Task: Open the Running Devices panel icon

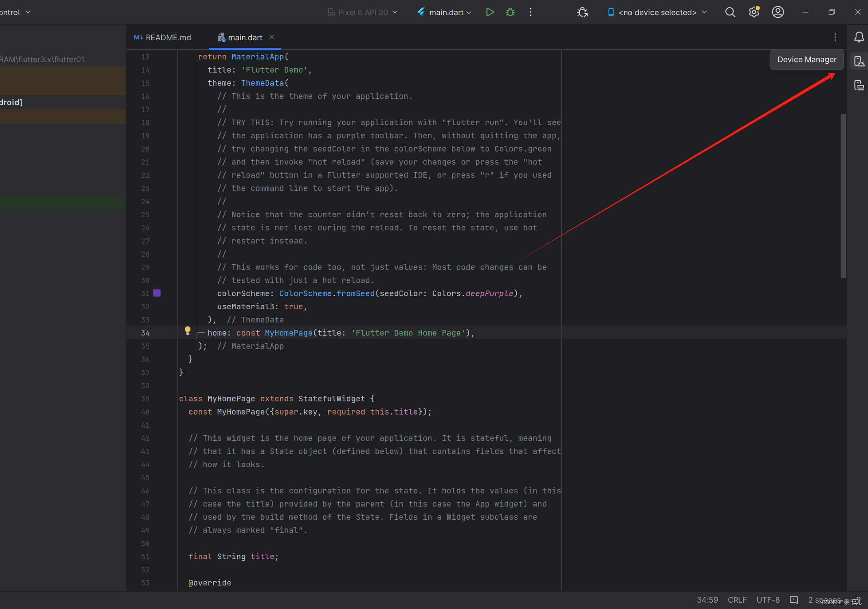Action: click(x=859, y=85)
